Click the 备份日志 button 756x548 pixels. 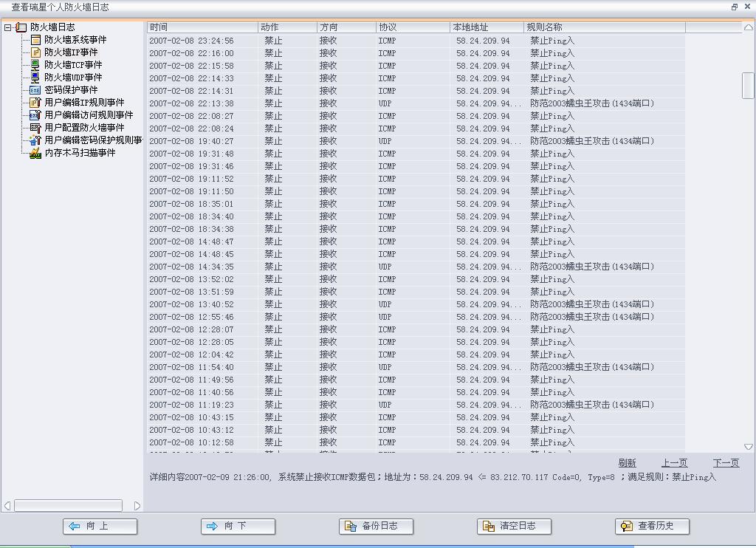(376, 527)
